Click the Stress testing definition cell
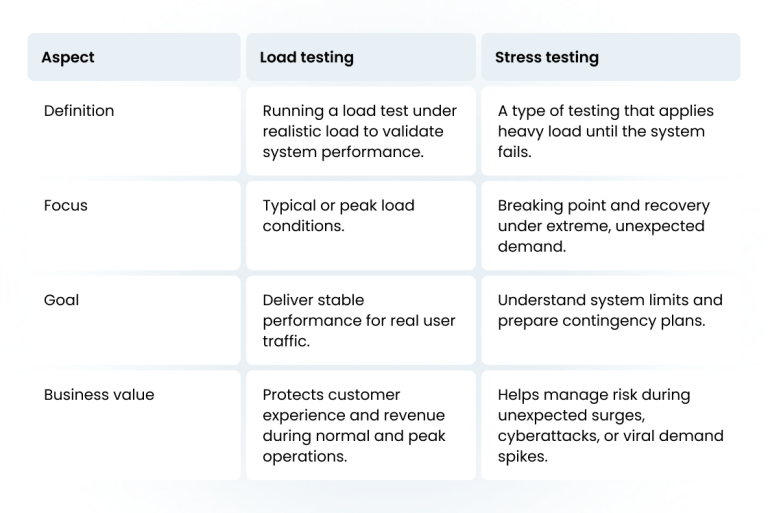768x513 pixels. coord(605,131)
